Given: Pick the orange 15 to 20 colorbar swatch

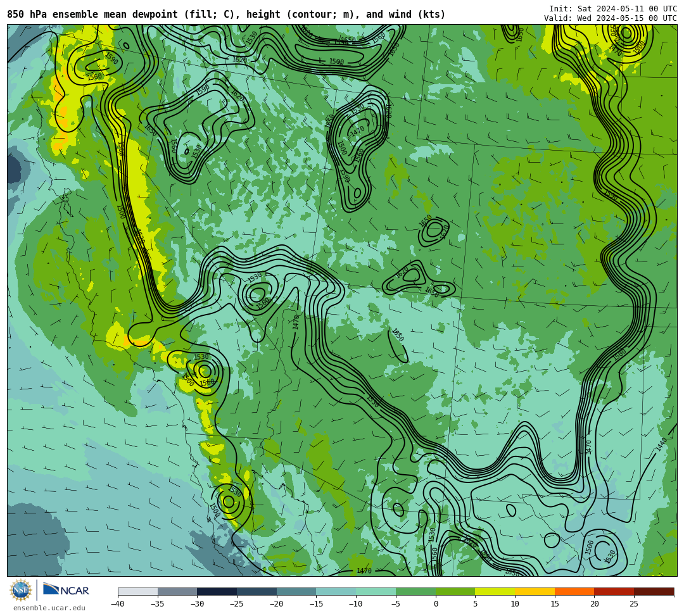Looking at the screenshot, I should click(574, 591).
